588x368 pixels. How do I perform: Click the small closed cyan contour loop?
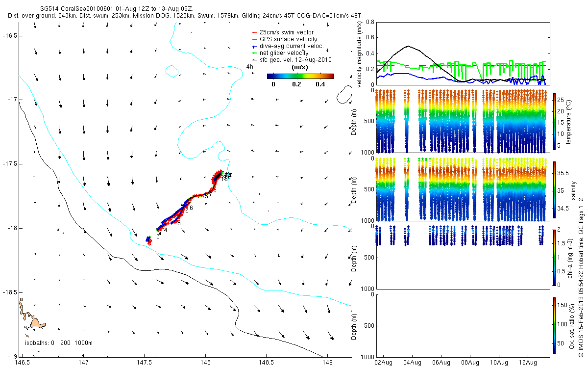click(172, 71)
